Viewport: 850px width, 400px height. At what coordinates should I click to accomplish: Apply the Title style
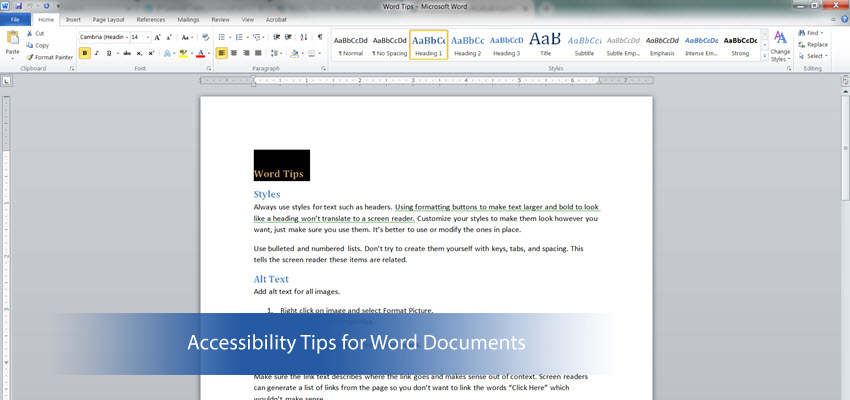click(545, 45)
